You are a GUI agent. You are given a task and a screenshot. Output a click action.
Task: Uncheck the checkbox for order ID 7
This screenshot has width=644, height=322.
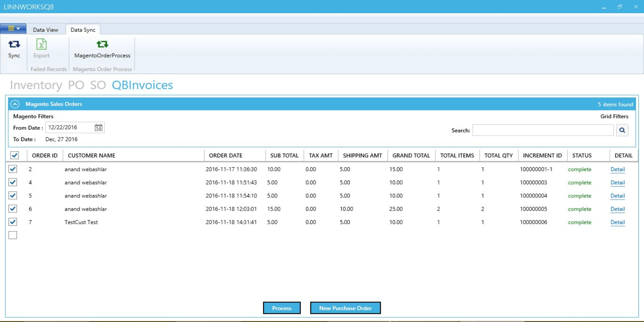click(x=13, y=222)
